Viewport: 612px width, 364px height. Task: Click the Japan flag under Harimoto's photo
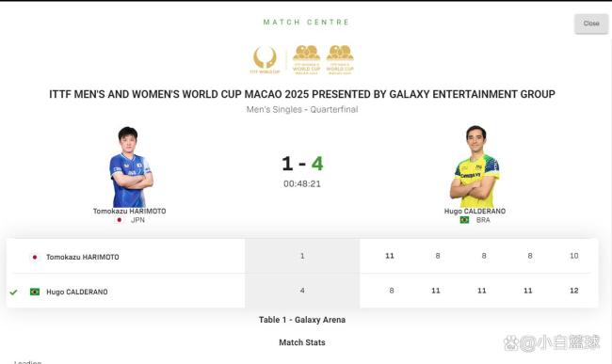[x=120, y=220]
